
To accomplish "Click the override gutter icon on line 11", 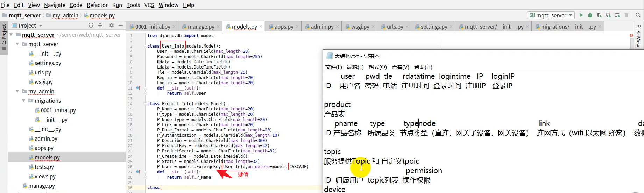I will click(138, 88).
